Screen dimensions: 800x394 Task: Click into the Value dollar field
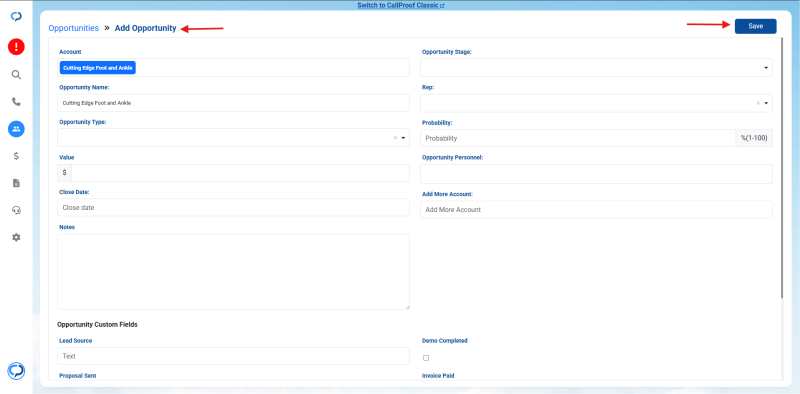[x=240, y=173]
